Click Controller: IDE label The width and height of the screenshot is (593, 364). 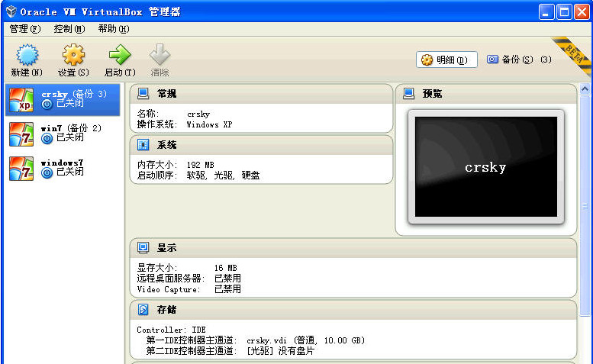pyautogui.click(x=171, y=330)
